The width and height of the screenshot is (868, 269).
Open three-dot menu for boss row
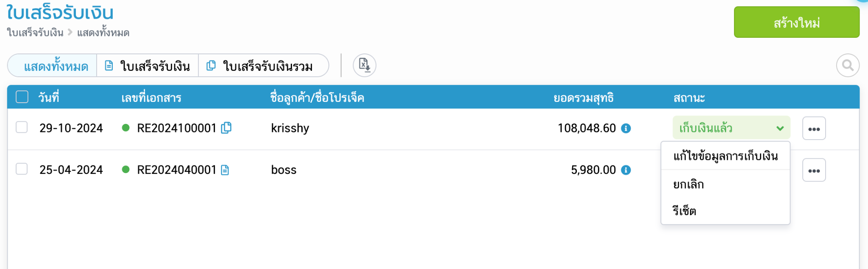(814, 170)
